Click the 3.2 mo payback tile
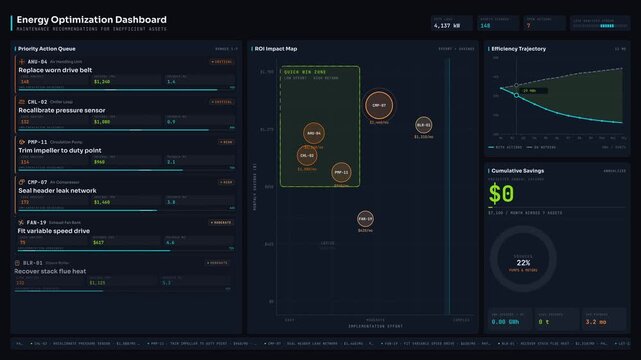641x360 pixels. pos(604,319)
